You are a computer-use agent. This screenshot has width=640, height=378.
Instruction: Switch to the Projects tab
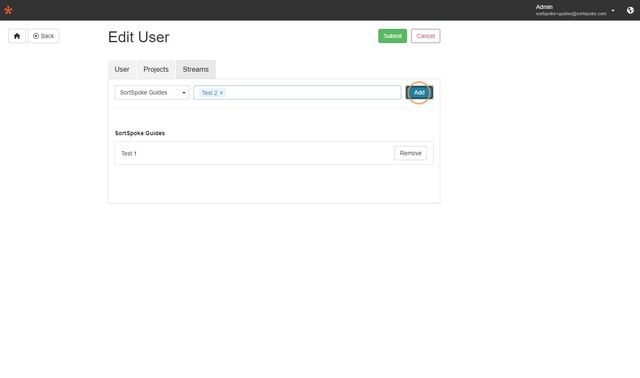coord(156,69)
